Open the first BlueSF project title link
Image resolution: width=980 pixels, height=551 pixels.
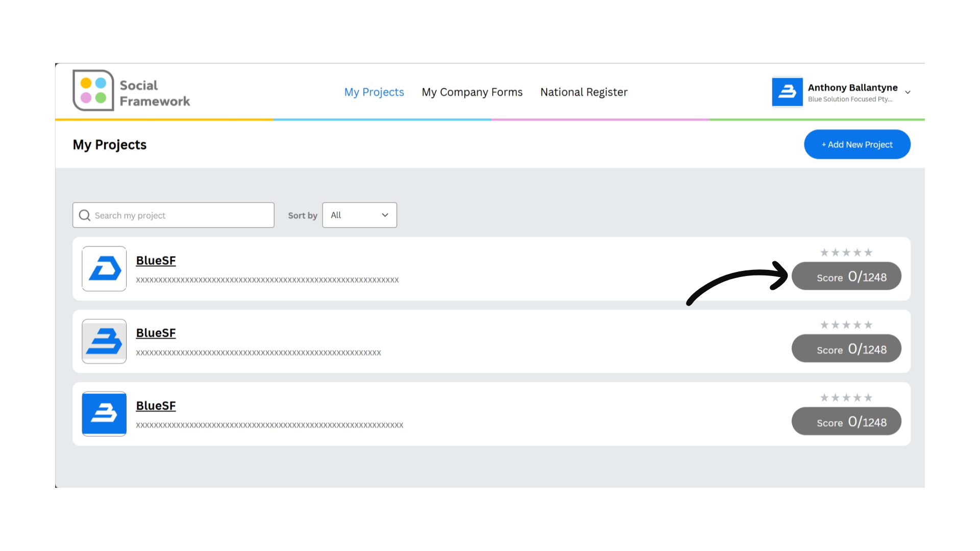click(156, 261)
